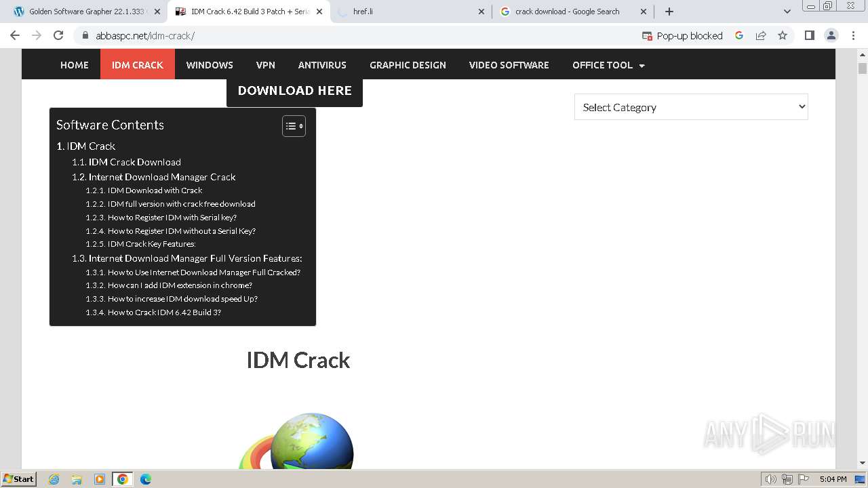Open the Select Category dropdown

click(x=691, y=107)
